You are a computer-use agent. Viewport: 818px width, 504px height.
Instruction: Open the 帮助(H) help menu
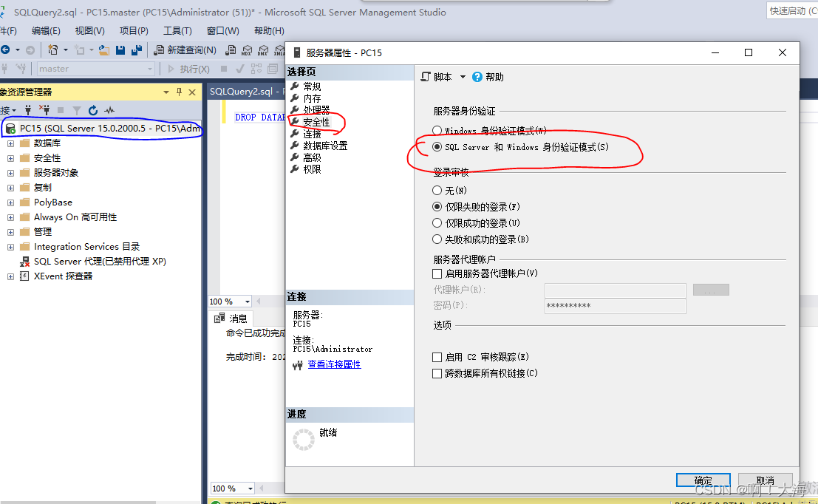coord(269,31)
